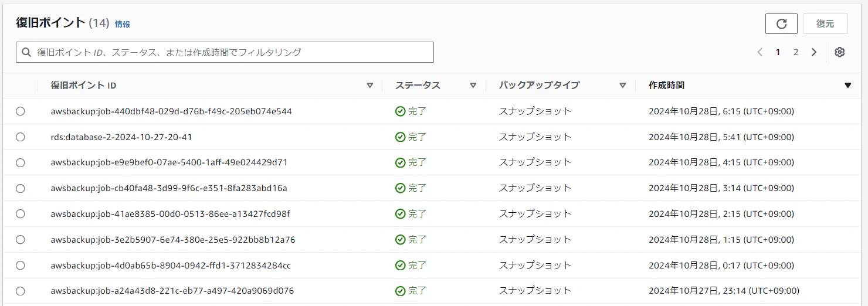
Task: Select page 1 in pagination
Action: coord(778,52)
